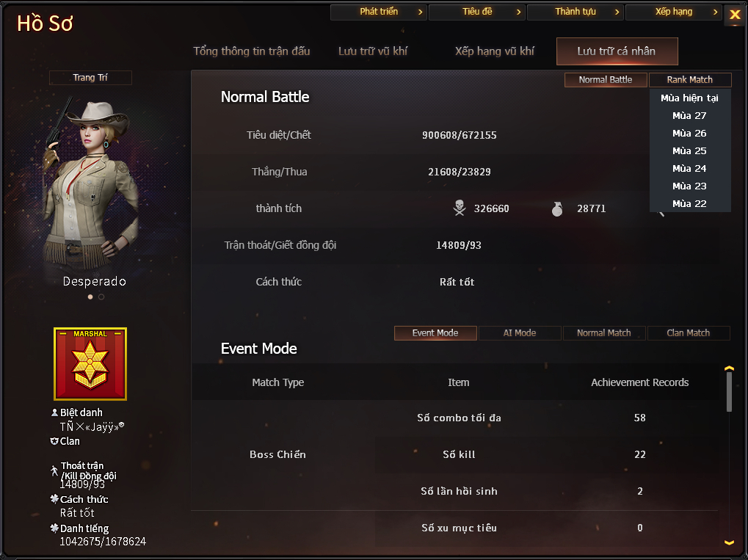748x560 pixels.
Task: Click the skull kills icon
Action: (x=460, y=208)
